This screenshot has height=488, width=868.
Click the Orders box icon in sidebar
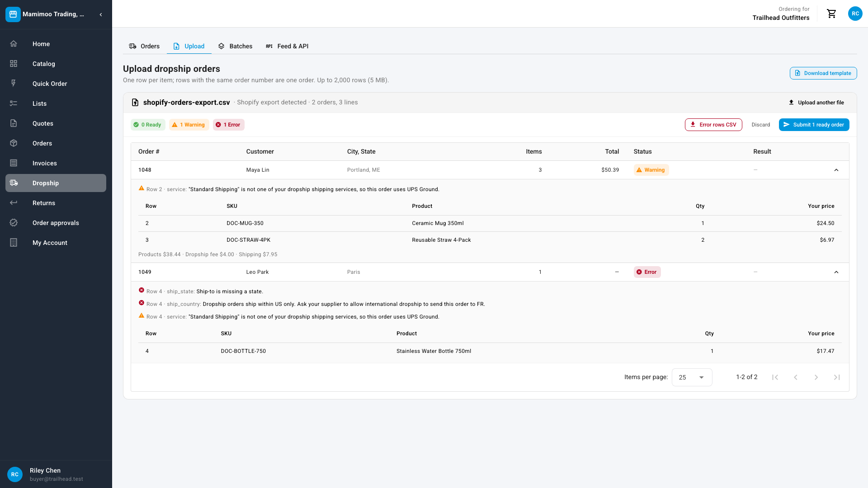click(14, 143)
